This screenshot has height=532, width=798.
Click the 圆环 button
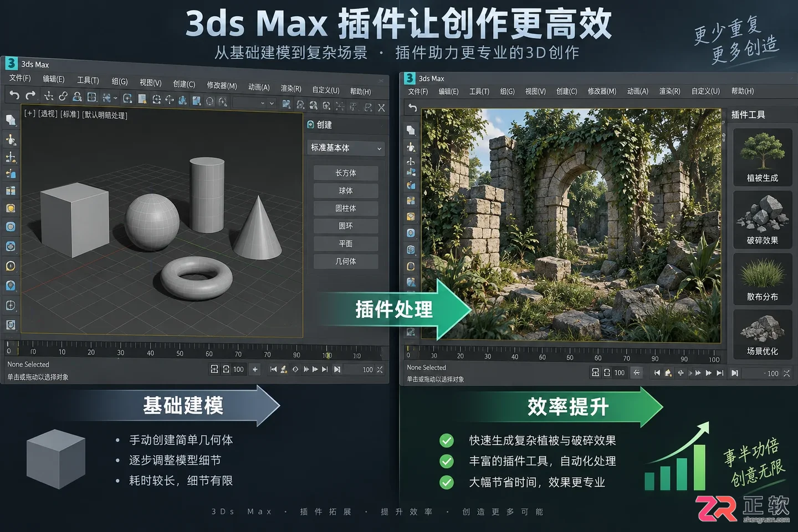(346, 226)
